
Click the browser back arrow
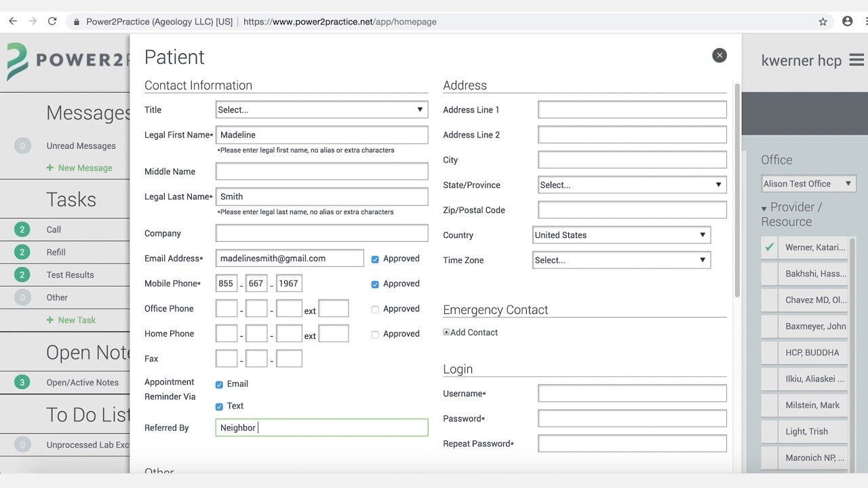click(12, 22)
